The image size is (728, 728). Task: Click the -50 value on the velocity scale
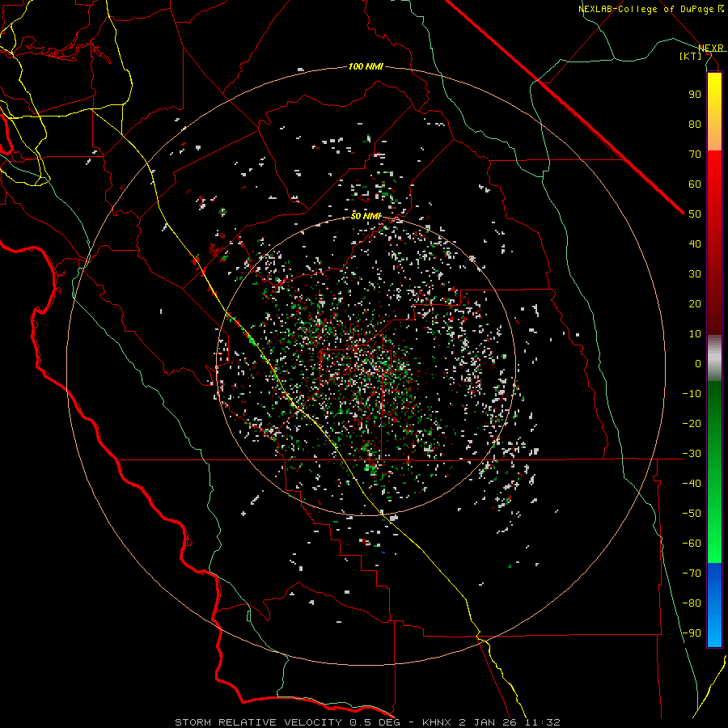(x=692, y=514)
